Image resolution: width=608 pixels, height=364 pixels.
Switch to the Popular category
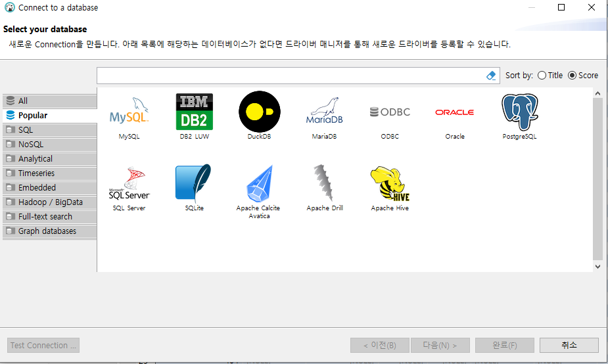50,115
